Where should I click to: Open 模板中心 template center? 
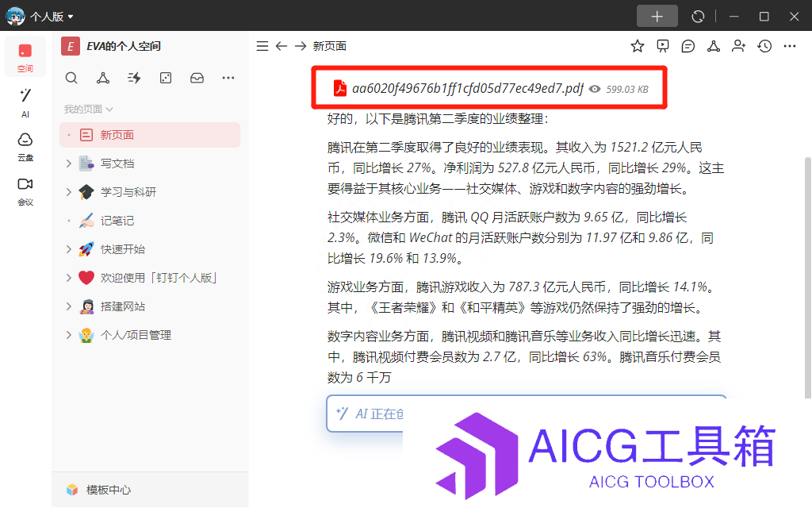(98, 490)
